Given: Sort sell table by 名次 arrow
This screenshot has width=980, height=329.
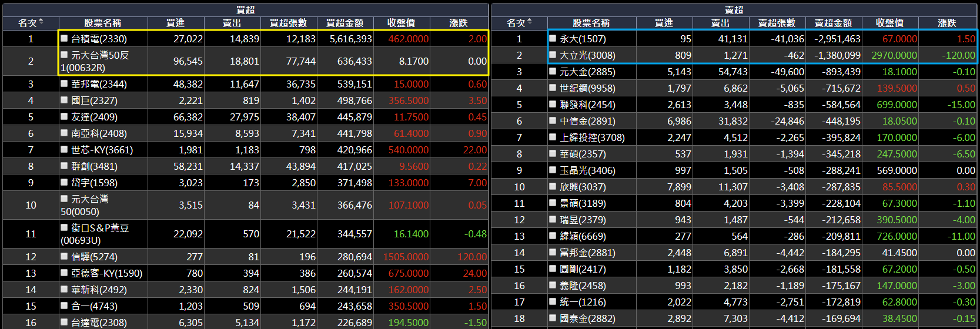Looking at the screenshot, I should [x=530, y=22].
